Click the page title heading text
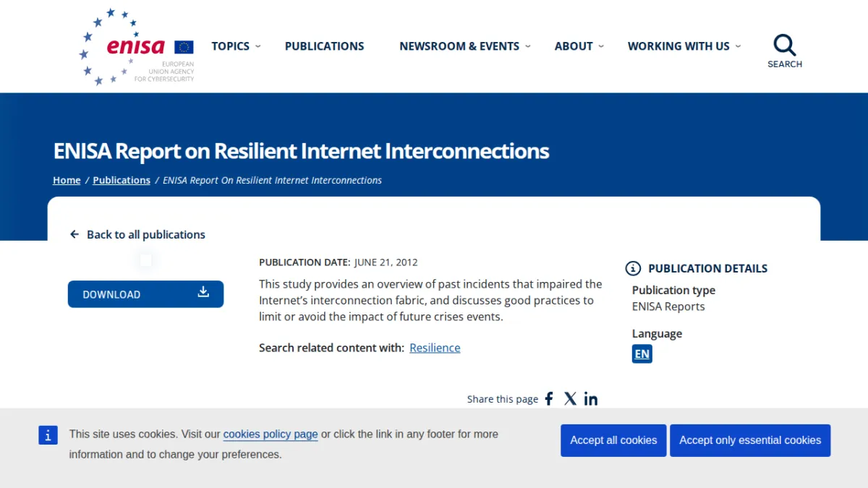 click(301, 151)
